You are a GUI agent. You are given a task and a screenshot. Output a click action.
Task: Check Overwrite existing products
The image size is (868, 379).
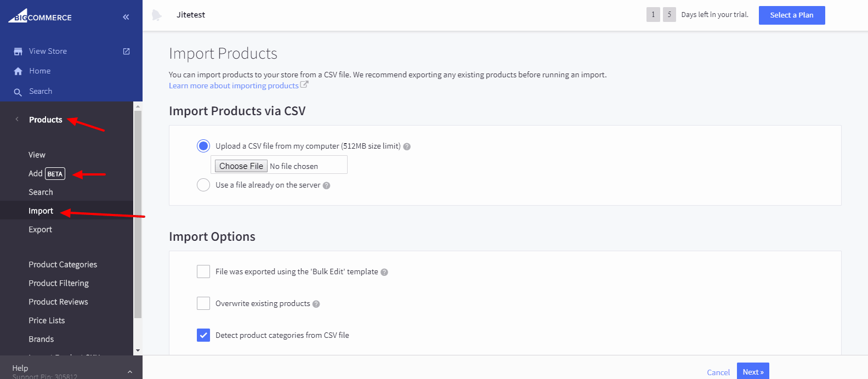203,303
